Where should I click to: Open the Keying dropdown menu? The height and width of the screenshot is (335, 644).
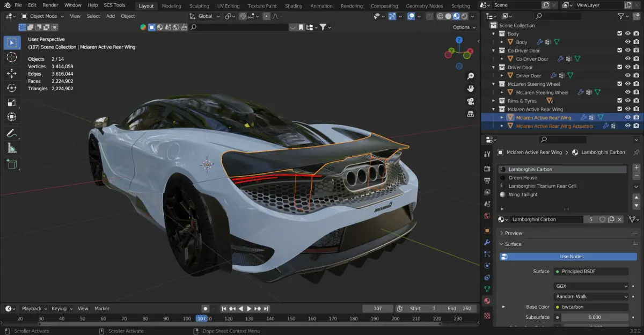click(x=62, y=309)
